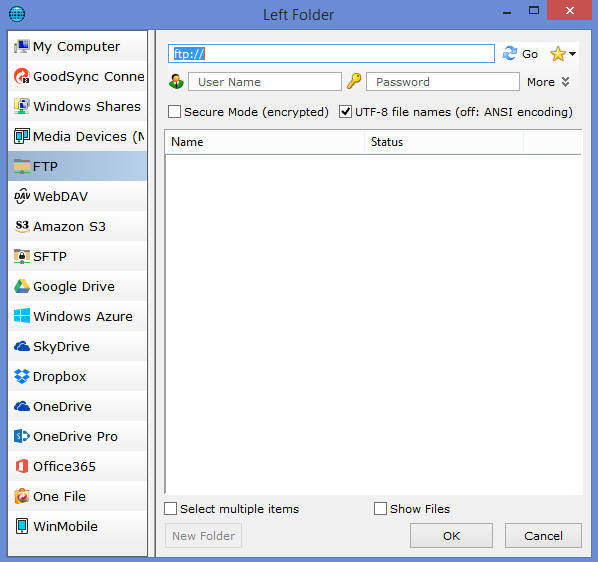Open the WinMobile phone icon
Image resolution: width=598 pixels, height=562 pixels.
[x=22, y=526]
